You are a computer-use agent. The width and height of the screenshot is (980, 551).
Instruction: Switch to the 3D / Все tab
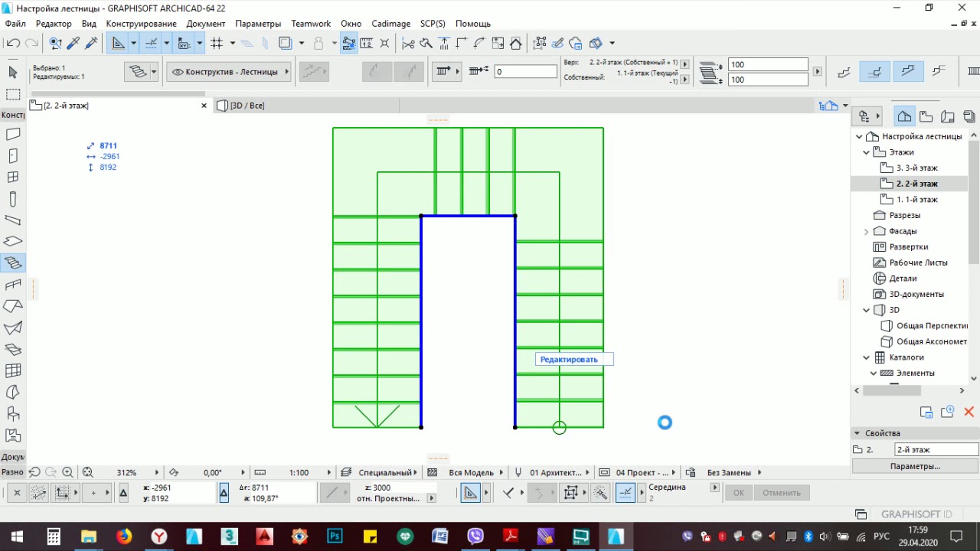pos(247,106)
